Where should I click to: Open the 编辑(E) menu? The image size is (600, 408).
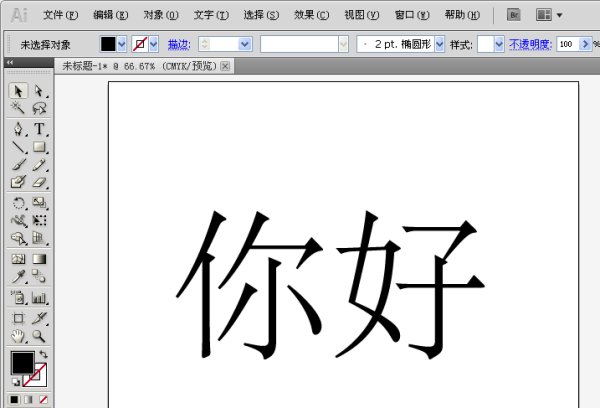[x=111, y=15]
